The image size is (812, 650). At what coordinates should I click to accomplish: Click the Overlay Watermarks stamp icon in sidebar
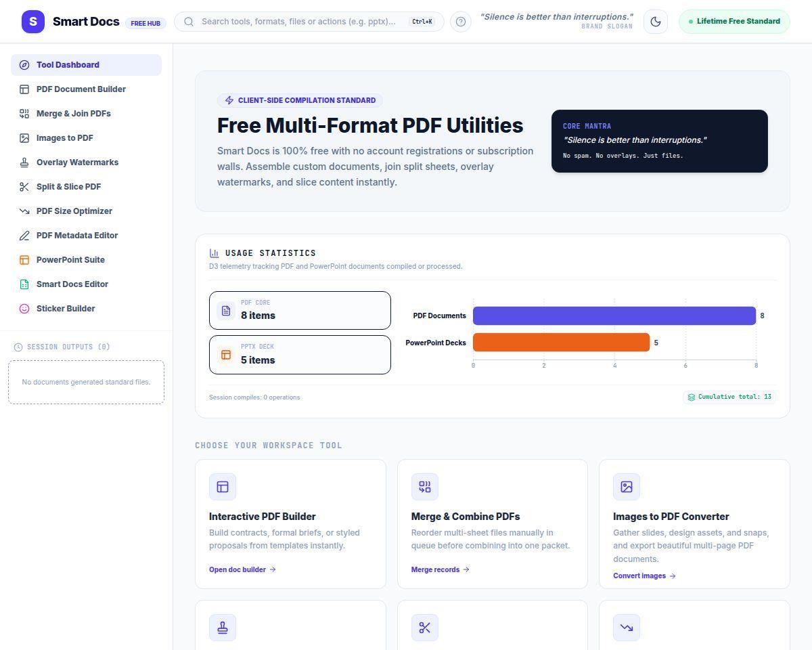(x=24, y=162)
